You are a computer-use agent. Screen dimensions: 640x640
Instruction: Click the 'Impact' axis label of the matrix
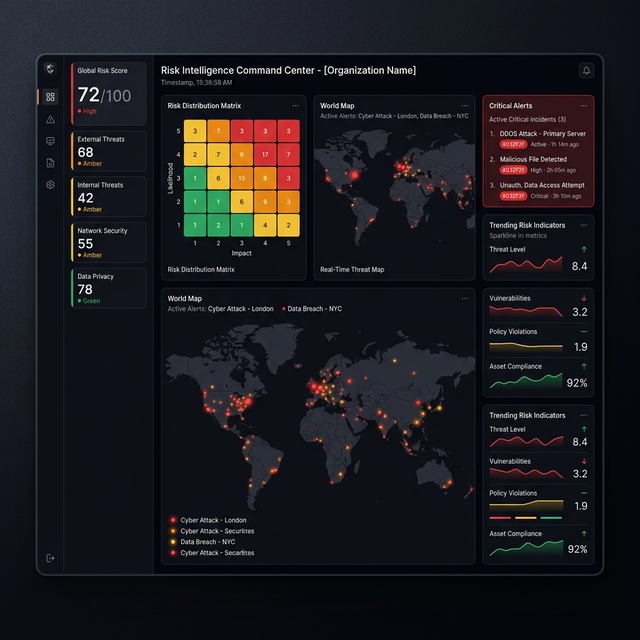(242, 253)
